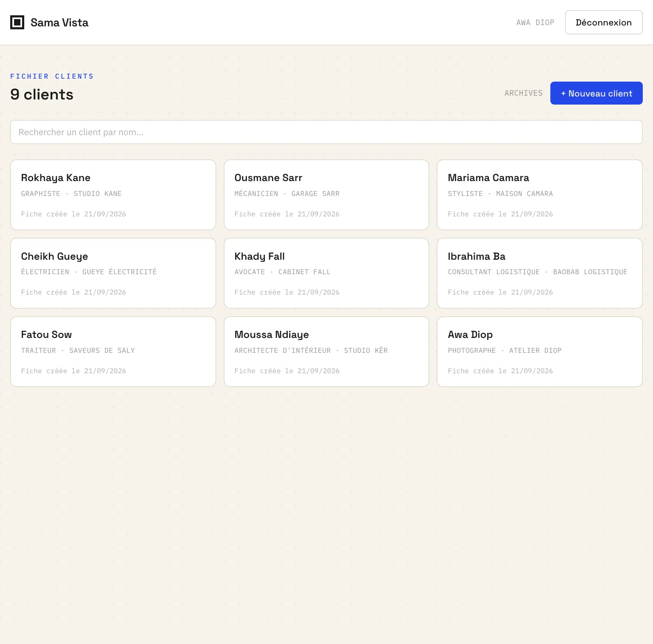Click "Électricien · Gueye Électricité" subtitle
This screenshot has width=653, height=644.
click(x=89, y=272)
